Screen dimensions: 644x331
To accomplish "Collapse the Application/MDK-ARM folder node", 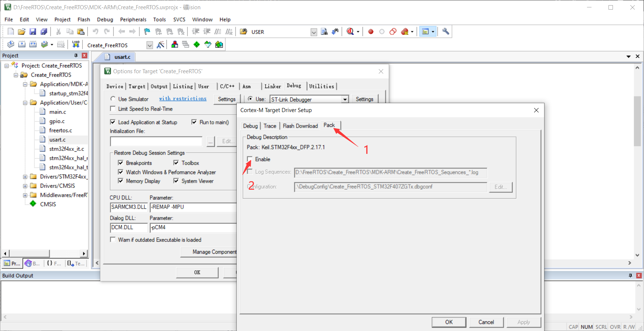I will [x=25, y=84].
